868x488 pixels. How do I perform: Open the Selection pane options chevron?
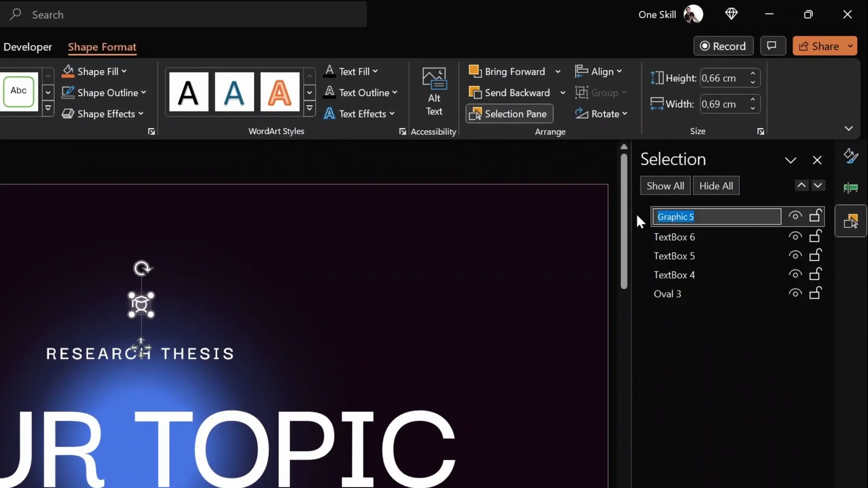791,160
